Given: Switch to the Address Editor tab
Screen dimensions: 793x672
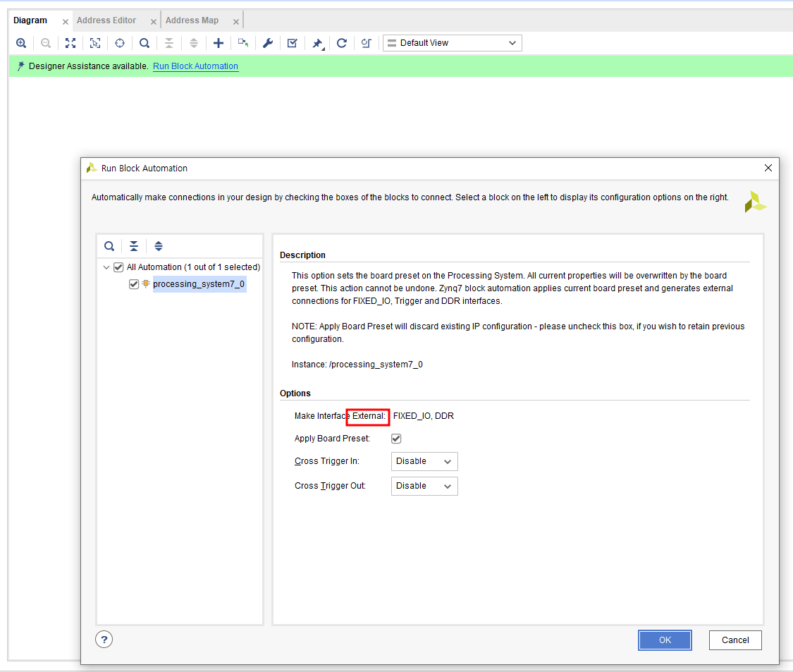Looking at the screenshot, I should (106, 20).
